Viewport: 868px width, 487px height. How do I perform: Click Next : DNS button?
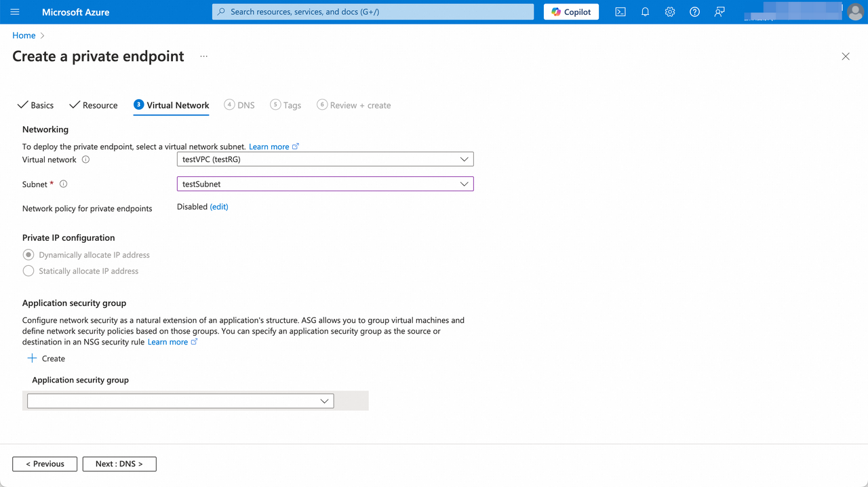[x=119, y=463]
